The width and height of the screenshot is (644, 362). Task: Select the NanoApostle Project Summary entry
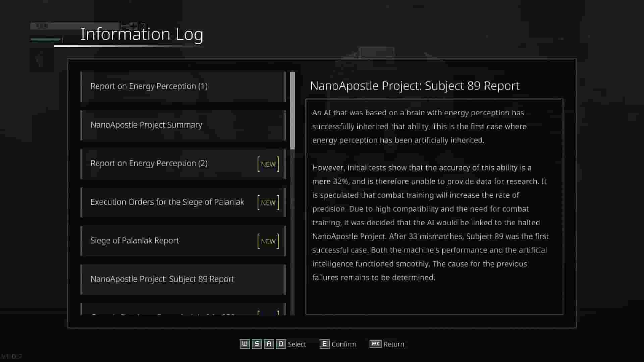(x=183, y=125)
